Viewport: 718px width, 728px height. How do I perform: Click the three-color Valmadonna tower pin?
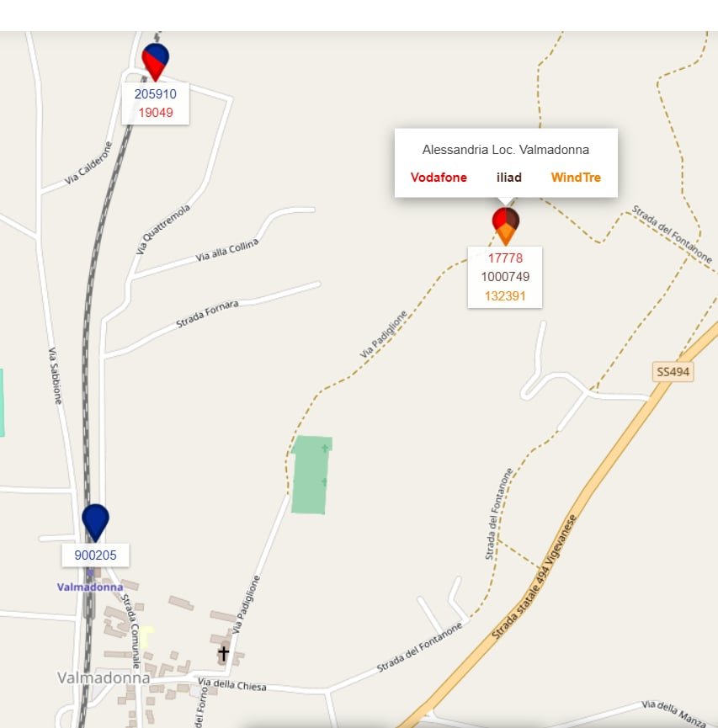(x=505, y=226)
